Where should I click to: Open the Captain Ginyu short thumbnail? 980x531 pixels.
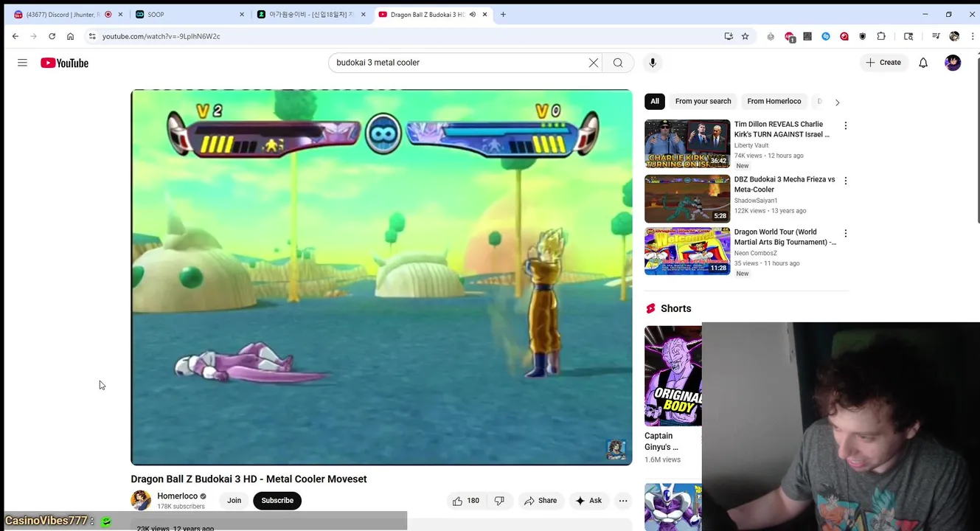click(673, 376)
